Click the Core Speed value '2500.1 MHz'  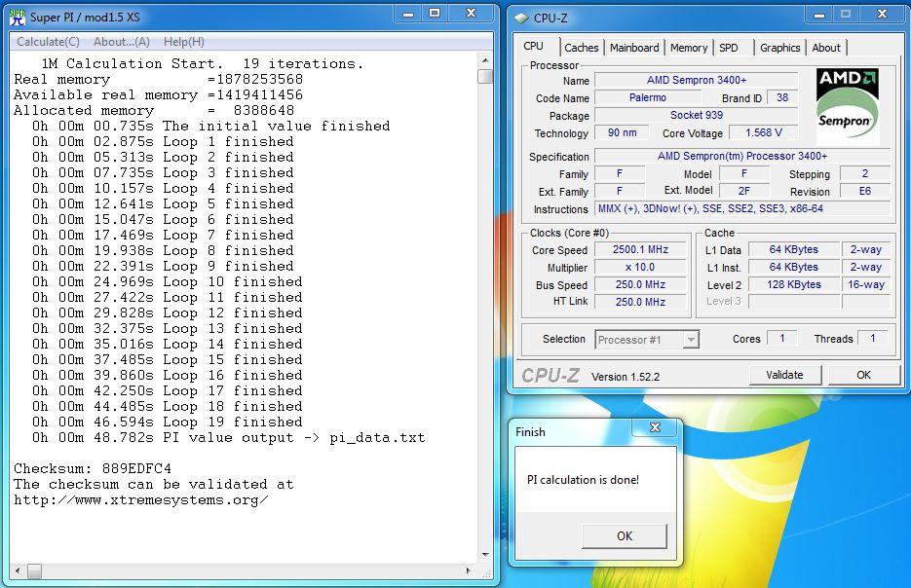[x=640, y=249]
